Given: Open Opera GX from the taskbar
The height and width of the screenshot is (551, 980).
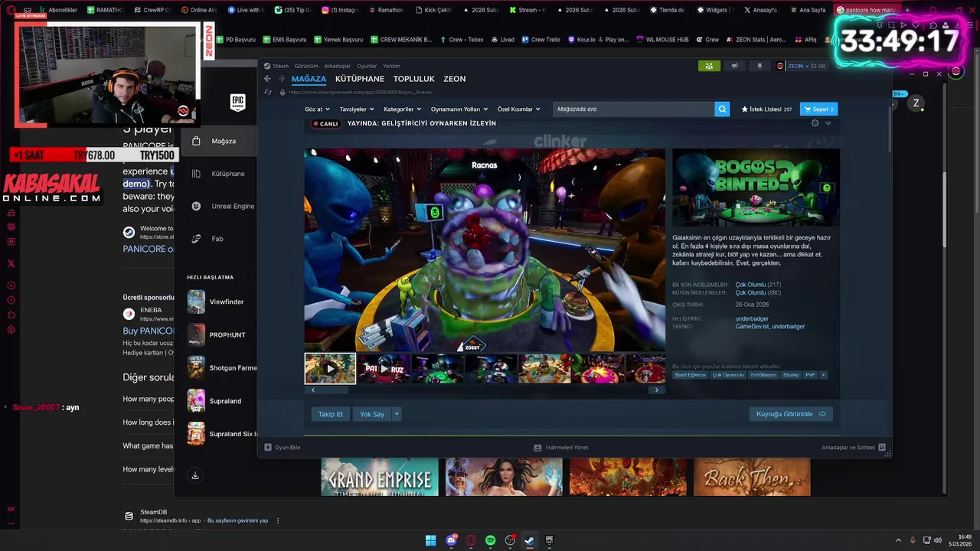Looking at the screenshot, I should click(x=471, y=540).
